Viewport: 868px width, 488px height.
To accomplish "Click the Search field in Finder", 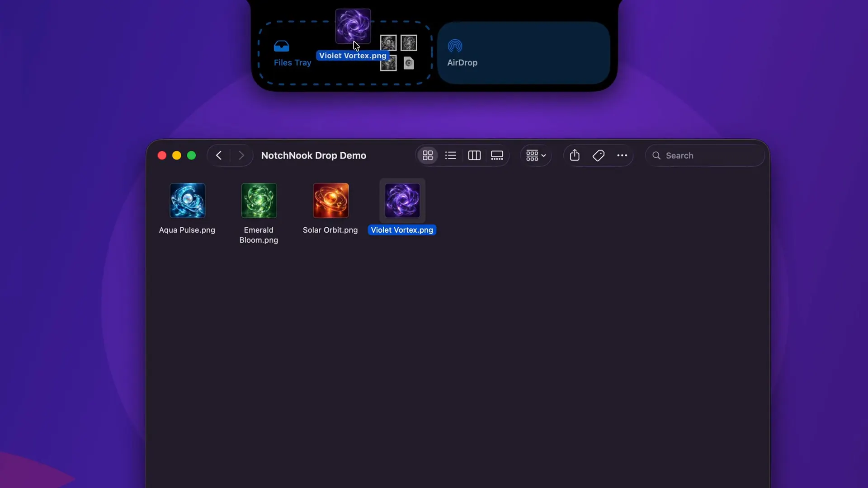I will [x=704, y=155].
